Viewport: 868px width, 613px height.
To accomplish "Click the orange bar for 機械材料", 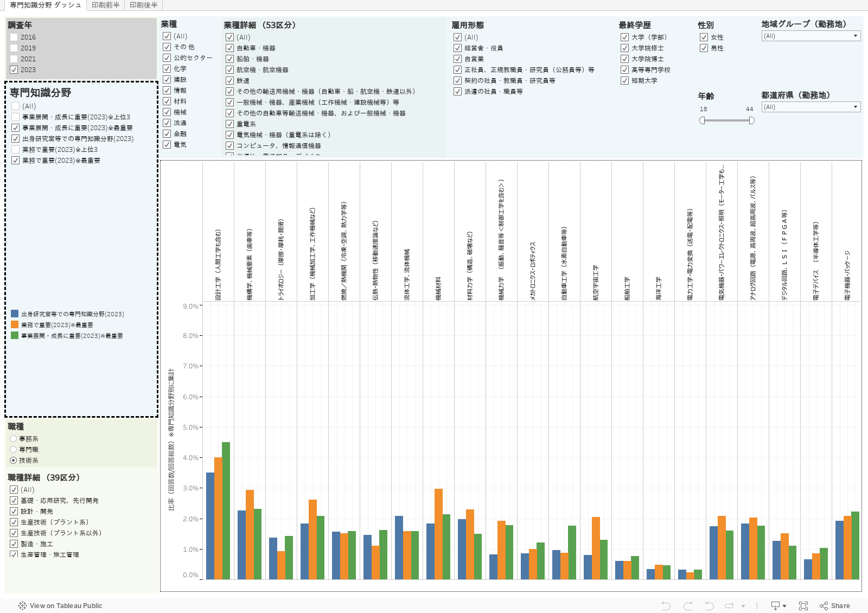I will (438, 534).
